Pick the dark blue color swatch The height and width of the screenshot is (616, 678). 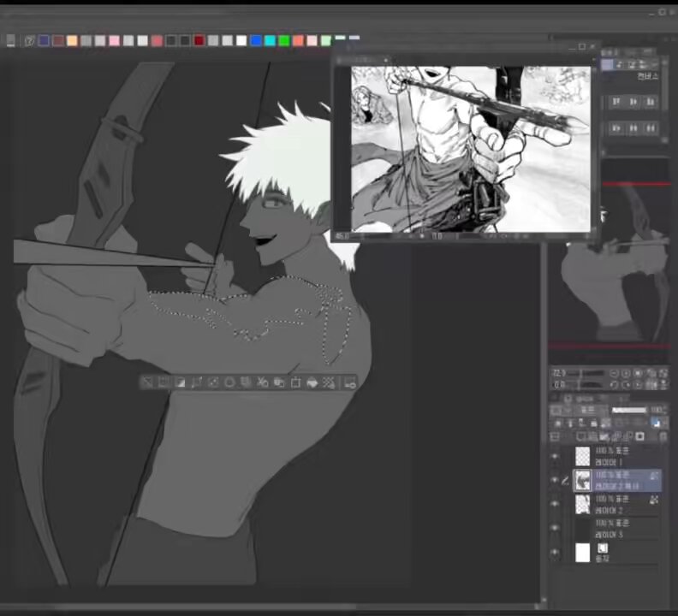(44, 40)
